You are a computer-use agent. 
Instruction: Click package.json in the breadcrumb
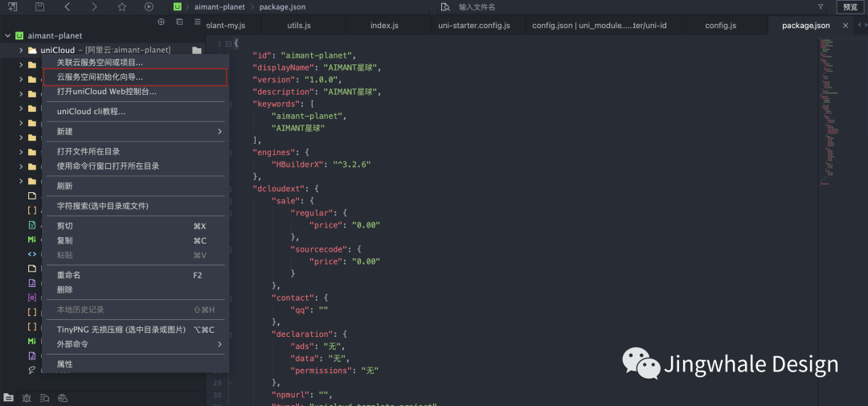pos(282,6)
